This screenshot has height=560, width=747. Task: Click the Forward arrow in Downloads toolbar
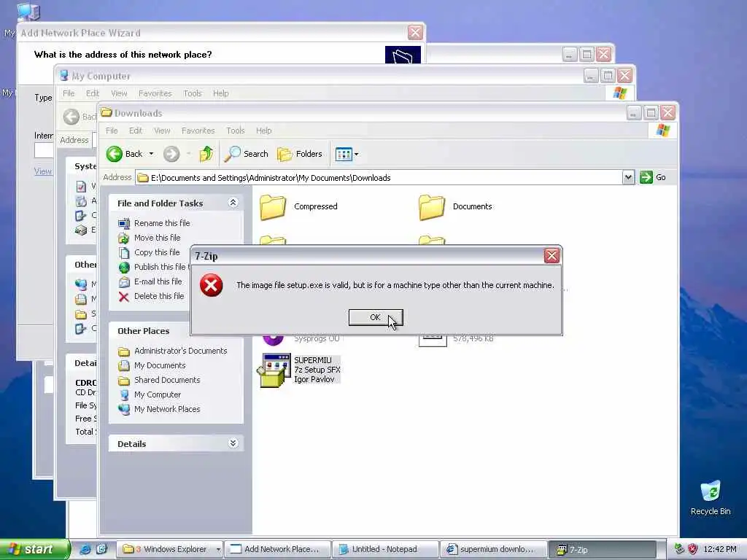[171, 154]
